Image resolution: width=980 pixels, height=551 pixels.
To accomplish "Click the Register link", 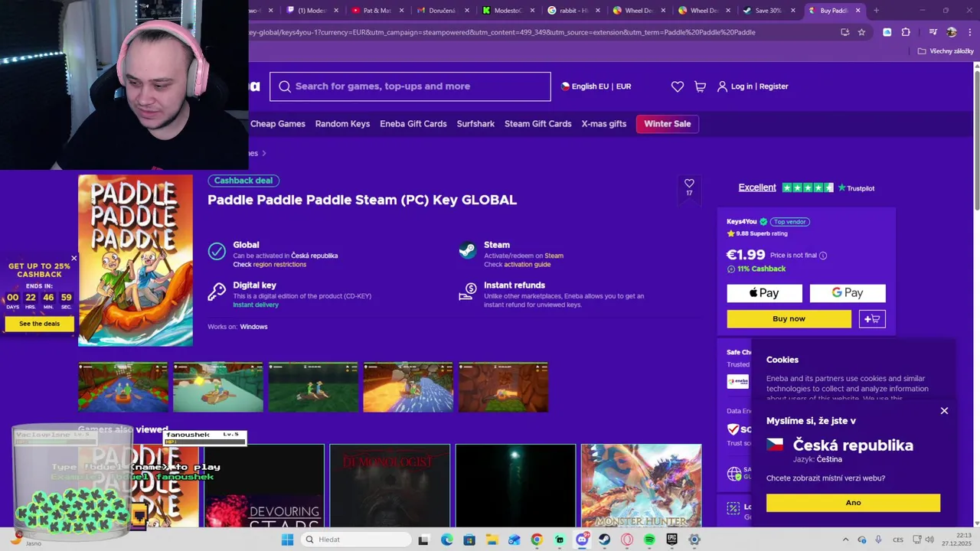I will click(x=773, y=86).
